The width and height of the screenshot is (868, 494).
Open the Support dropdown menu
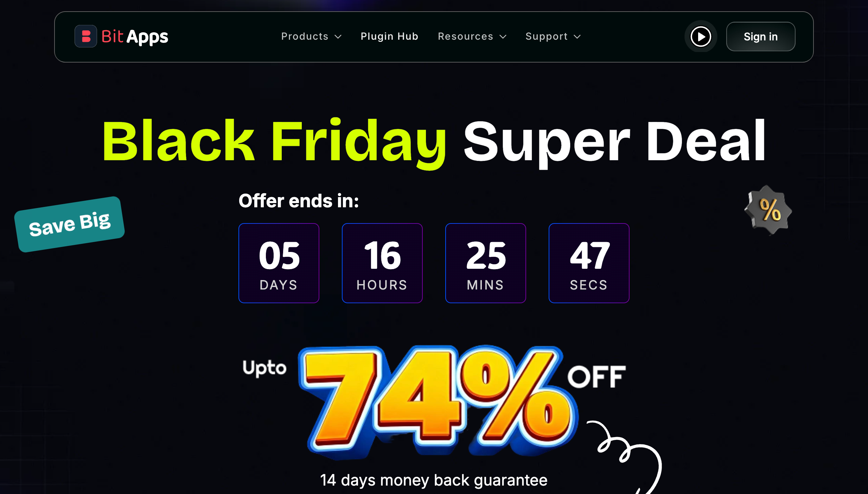[552, 36]
